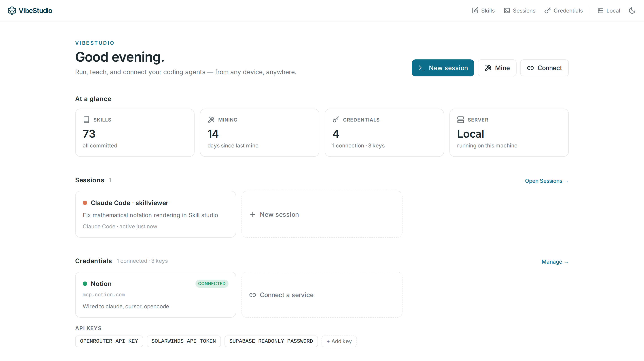Select the SUPABASE_READONLY_PASSWORD chip
Image resolution: width=644 pixels, height=361 pixels.
271,341
